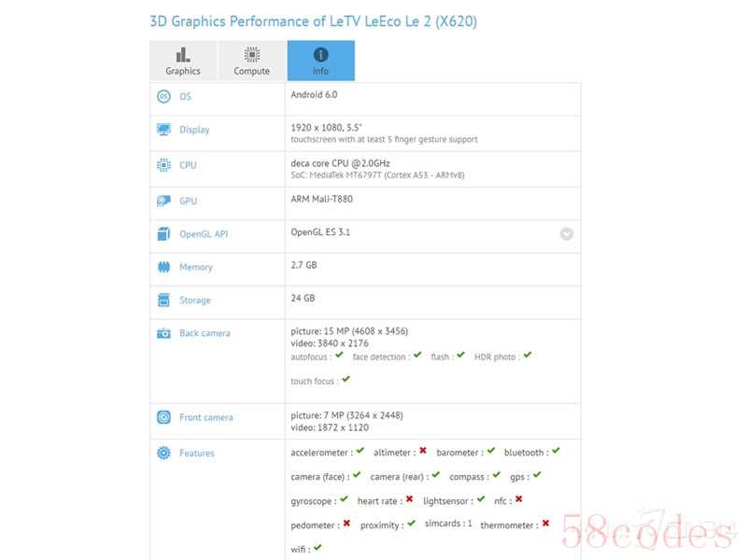Click the Back camera icon

pyautogui.click(x=163, y=333)
